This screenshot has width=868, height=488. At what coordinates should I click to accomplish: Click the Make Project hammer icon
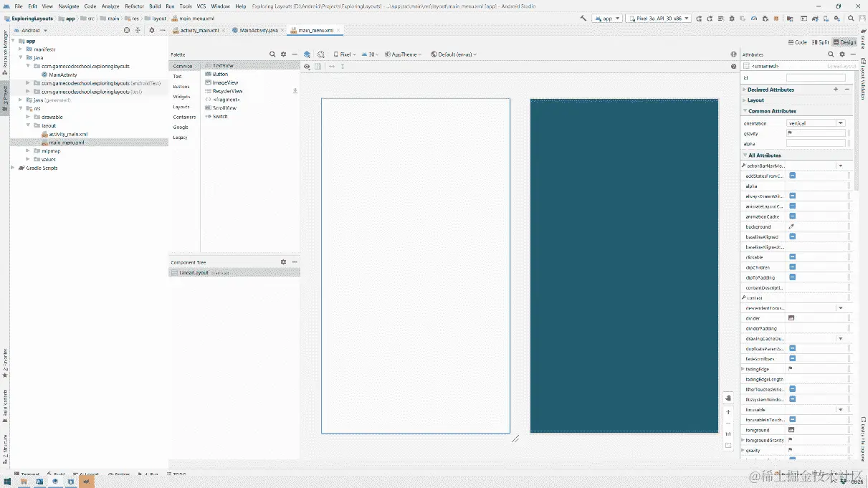pyautogui.click(x=583, y=18)
